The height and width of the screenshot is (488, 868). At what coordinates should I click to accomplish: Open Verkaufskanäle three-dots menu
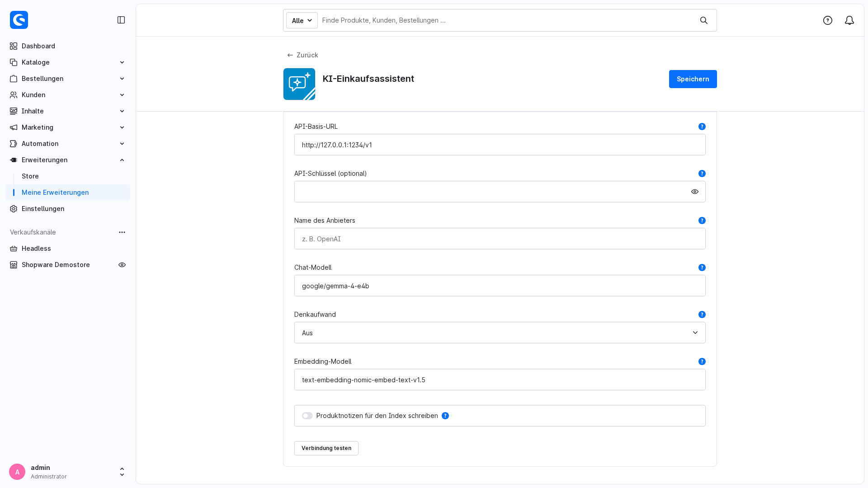click(122, 232)
